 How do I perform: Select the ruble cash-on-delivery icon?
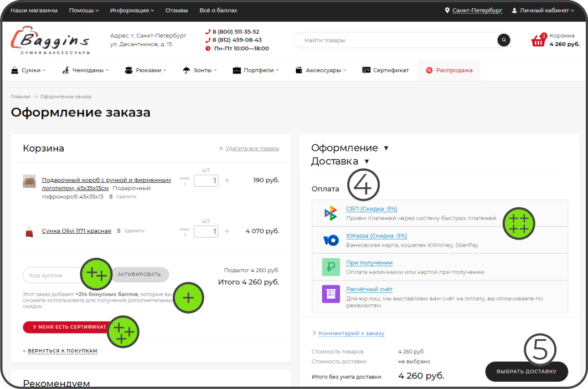point(331,267)
